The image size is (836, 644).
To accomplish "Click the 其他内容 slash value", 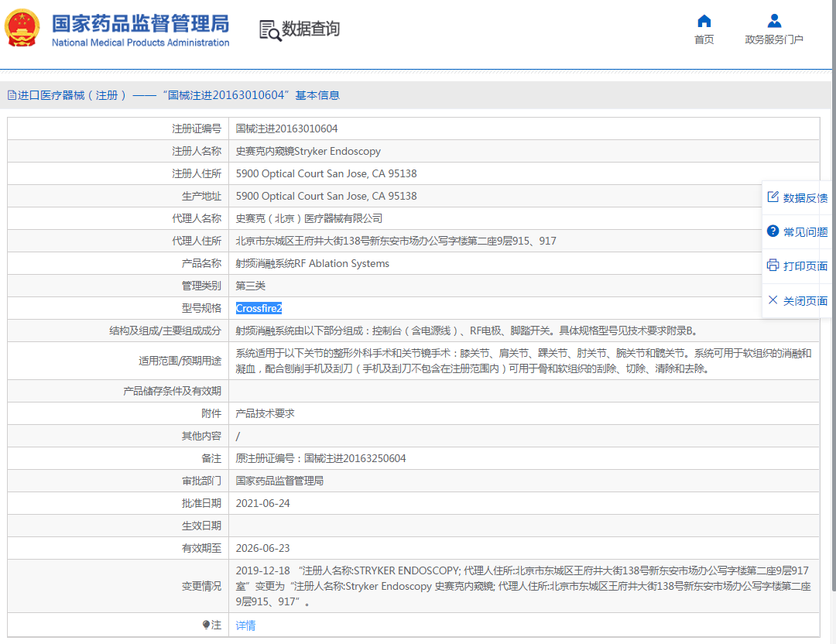I will click(238, 436).
